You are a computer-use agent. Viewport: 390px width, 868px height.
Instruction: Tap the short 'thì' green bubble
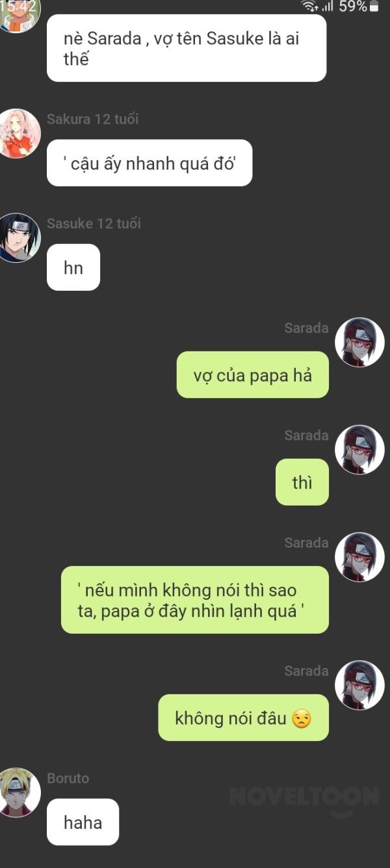coord(302,482)
